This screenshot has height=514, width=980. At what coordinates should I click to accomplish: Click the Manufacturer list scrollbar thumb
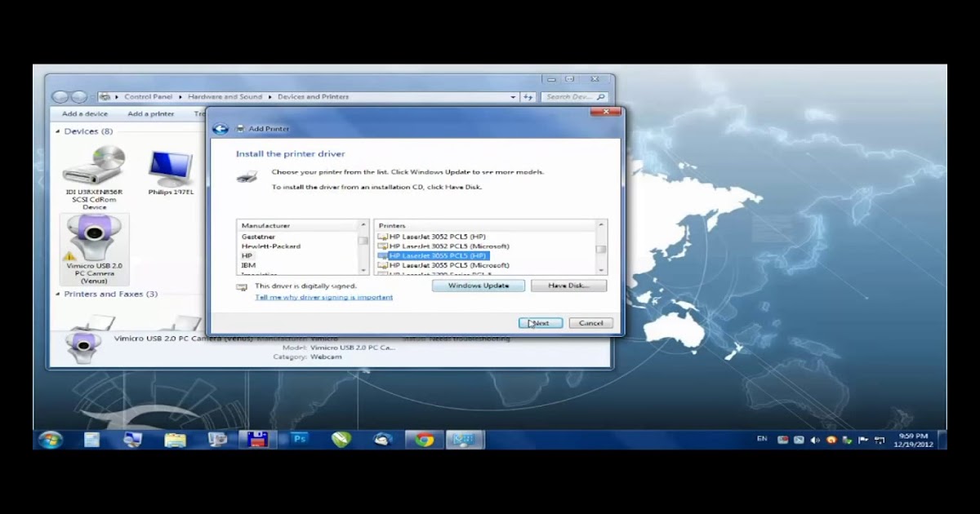coord(363,241)
